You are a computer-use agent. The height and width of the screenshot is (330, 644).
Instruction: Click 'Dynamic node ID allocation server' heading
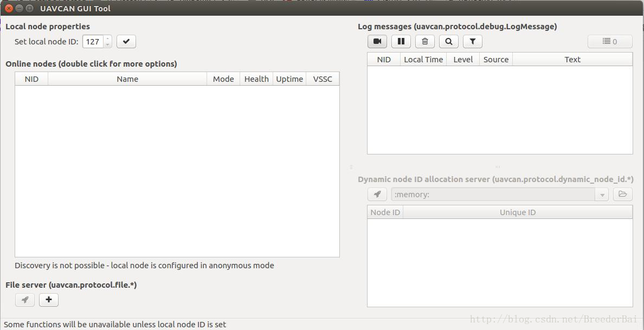pyautogui.click(x=495, y=179)
